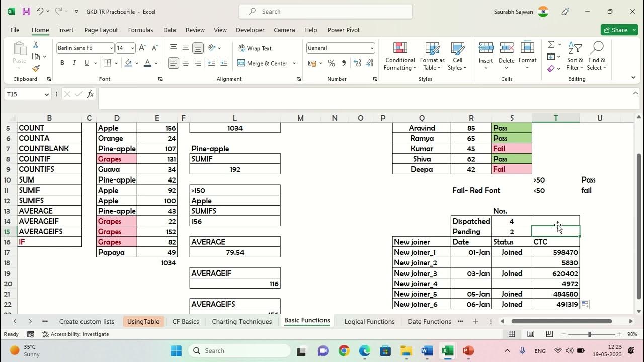Toggle middle vertical alignment
This screenshot has height=362, width=644.
click(186, 48)
